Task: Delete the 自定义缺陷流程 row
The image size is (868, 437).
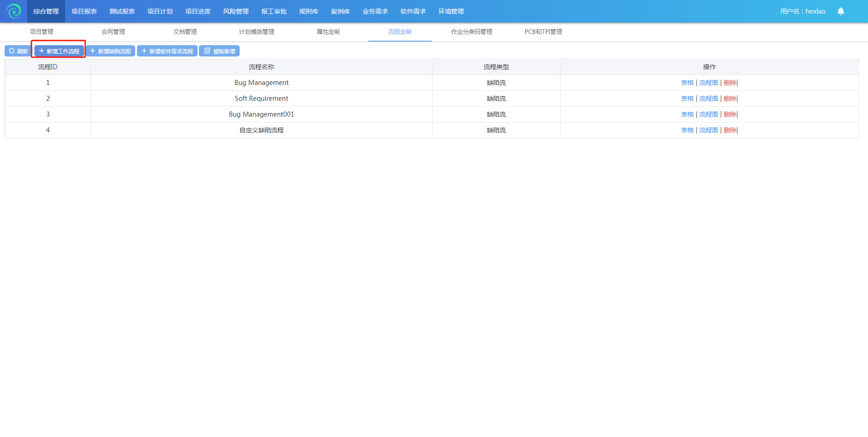Action: [730, 130]
